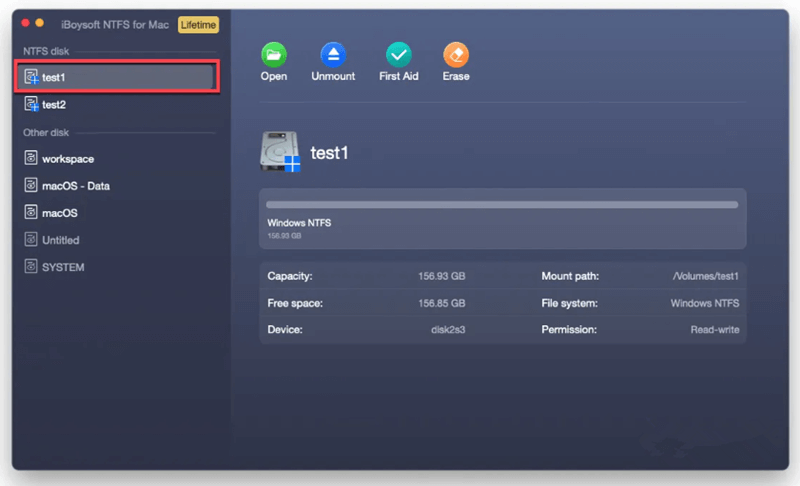The width and height of the screenshot is (800, 486).
Task: Click the NTFS disk section header
Action: 46,51
